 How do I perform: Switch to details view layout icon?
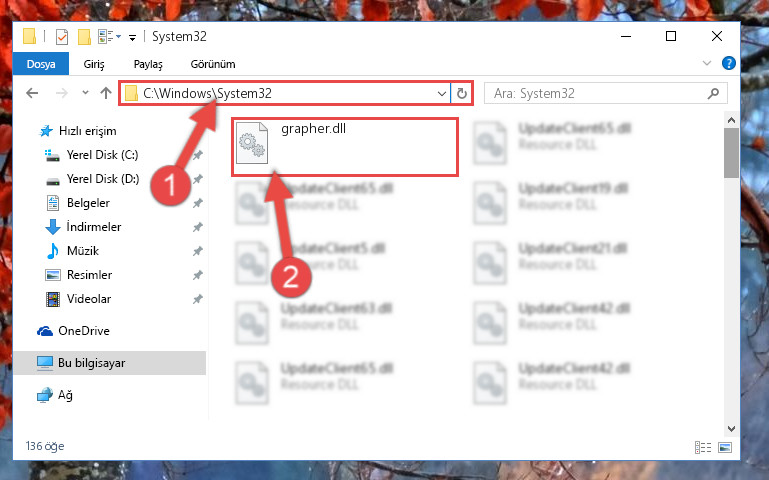click(x=703, y=447)
